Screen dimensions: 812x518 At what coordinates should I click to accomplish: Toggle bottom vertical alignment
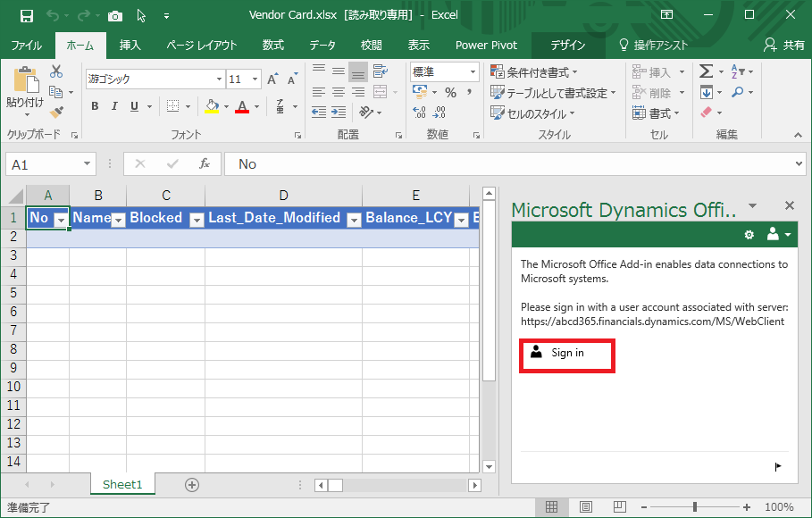(x=358, y=72)
